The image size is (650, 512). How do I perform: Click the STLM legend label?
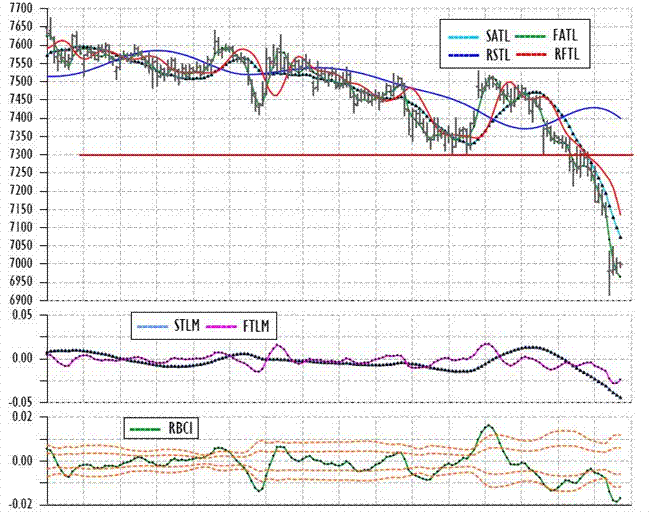click(x=187, y=326)
